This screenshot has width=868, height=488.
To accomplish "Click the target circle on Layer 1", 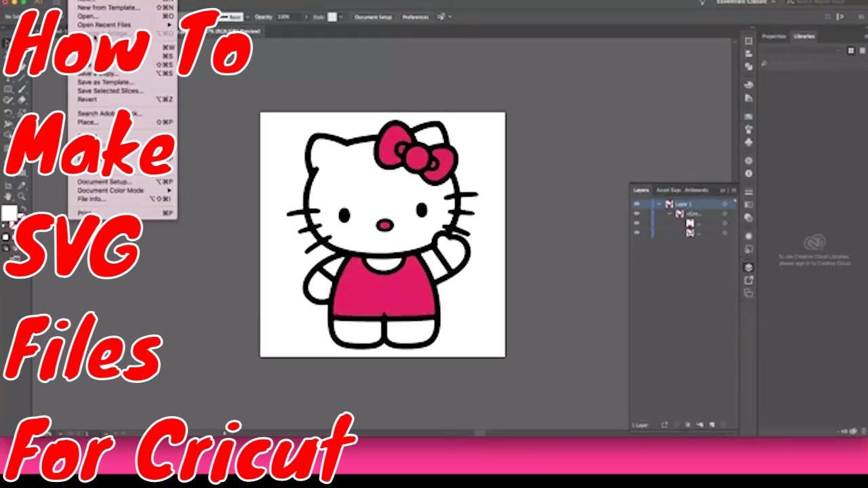I will [724, 204].
